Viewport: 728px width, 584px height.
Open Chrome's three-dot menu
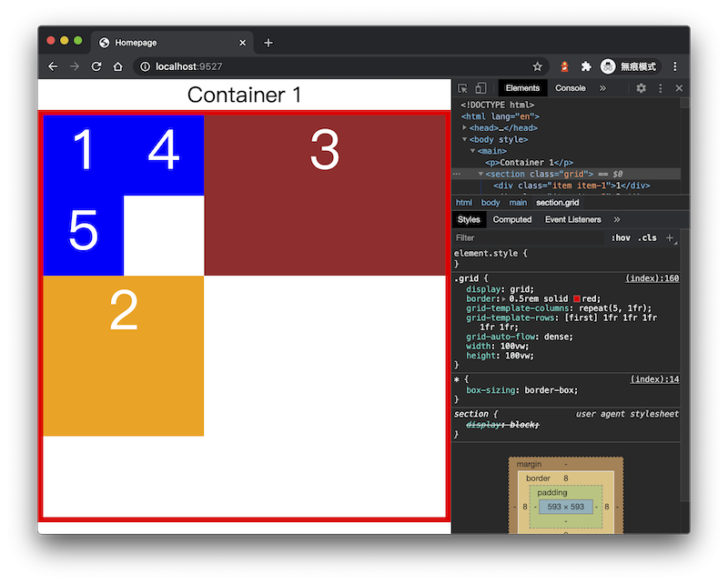tap(674, 66)
